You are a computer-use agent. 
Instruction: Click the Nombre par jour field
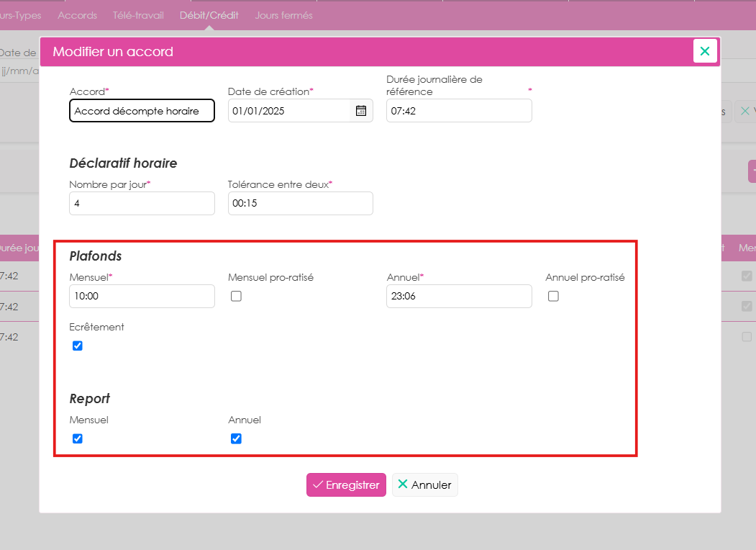tap(142, 204)
